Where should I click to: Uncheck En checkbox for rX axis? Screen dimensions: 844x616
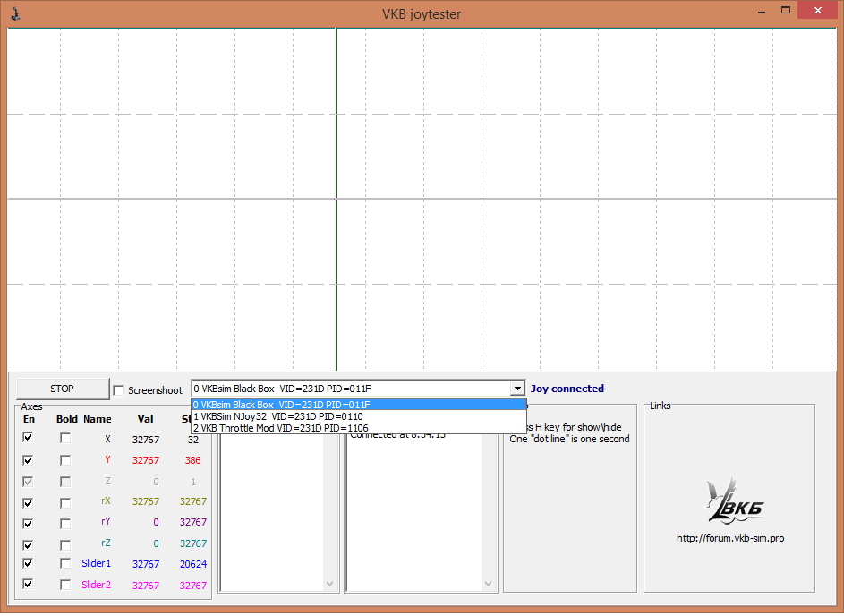29,502
